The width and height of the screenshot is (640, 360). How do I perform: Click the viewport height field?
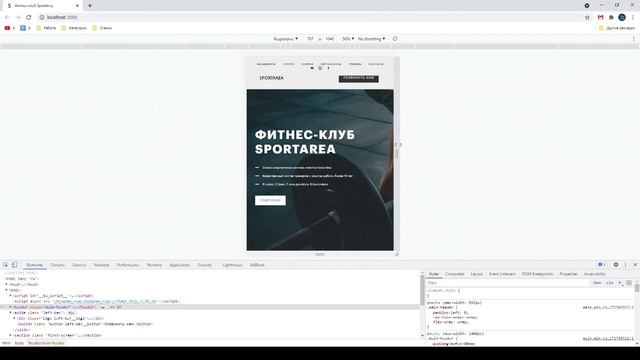coord(330,39)
